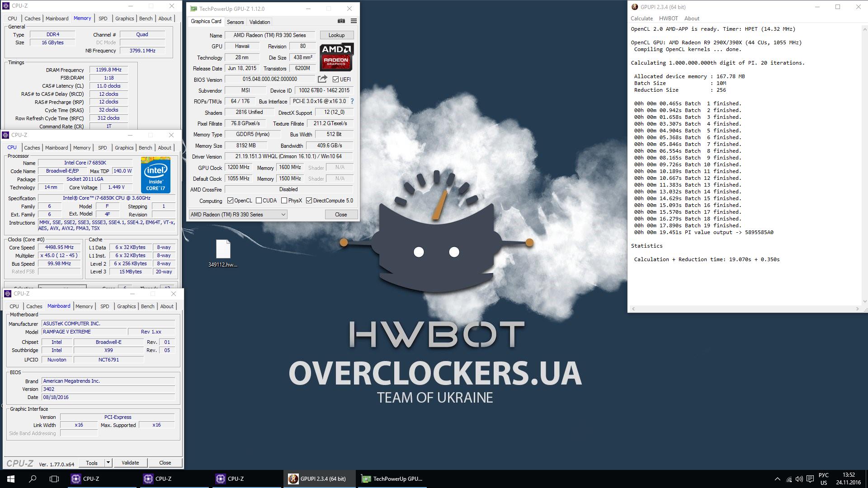Viewport: 868px width, 488px height.
Task: Click the bus interface question mark icon
Action: (x=352, y=101)
